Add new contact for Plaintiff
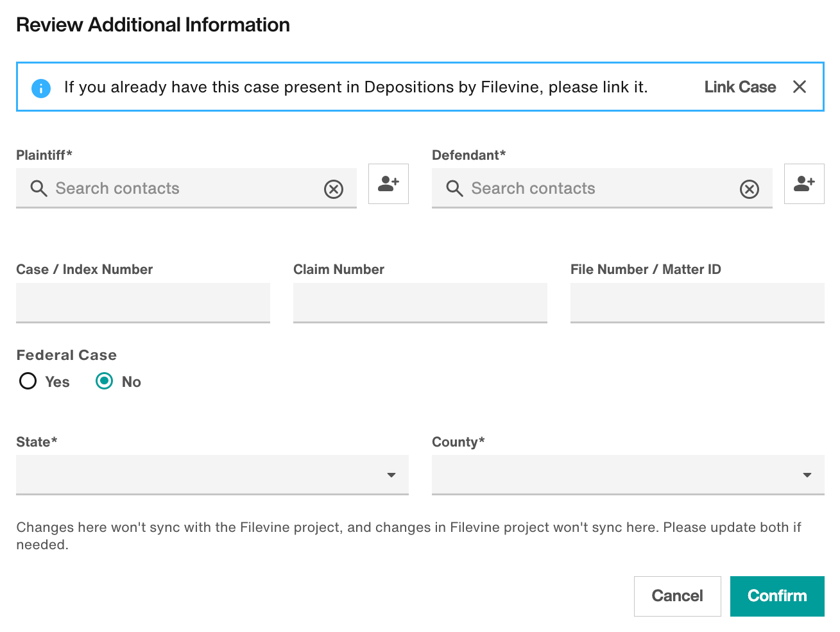Image resolution: width=840 pixels, height=632 pixels. click(388, 184)
